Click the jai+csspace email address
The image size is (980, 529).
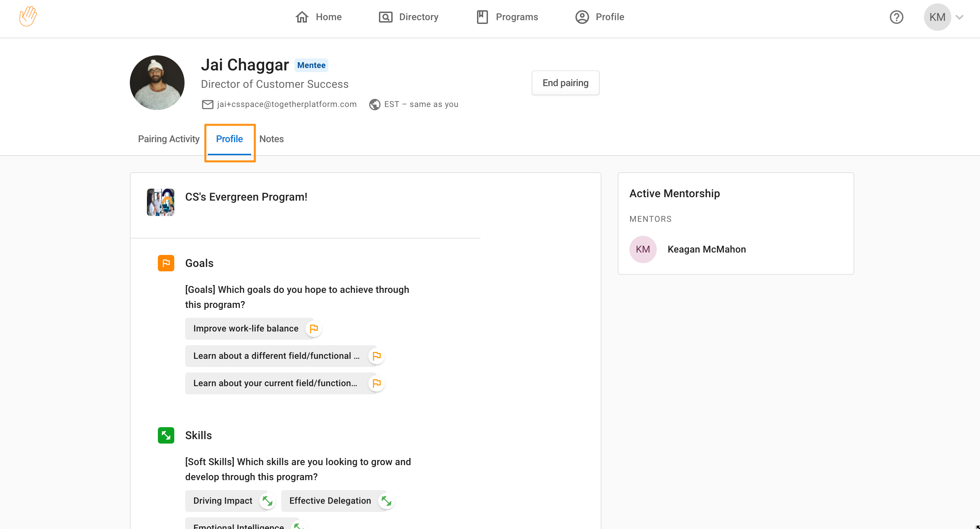(286, 104)
